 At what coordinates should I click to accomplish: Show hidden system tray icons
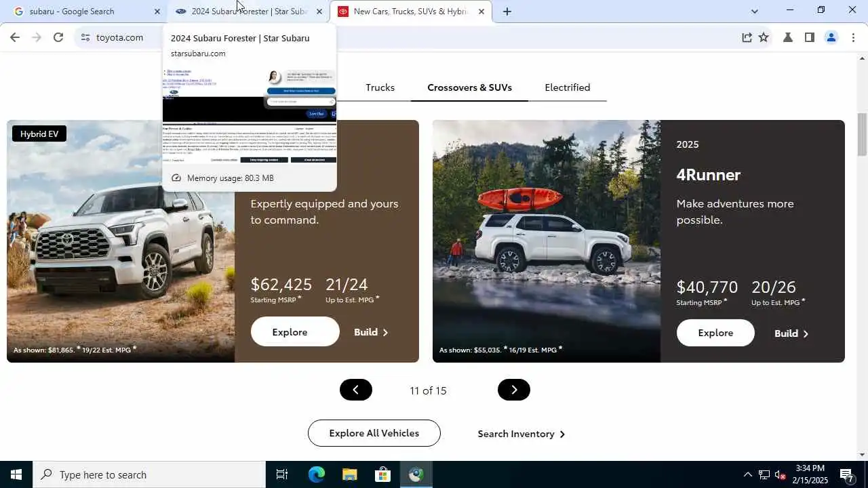(x=747, y=474)
